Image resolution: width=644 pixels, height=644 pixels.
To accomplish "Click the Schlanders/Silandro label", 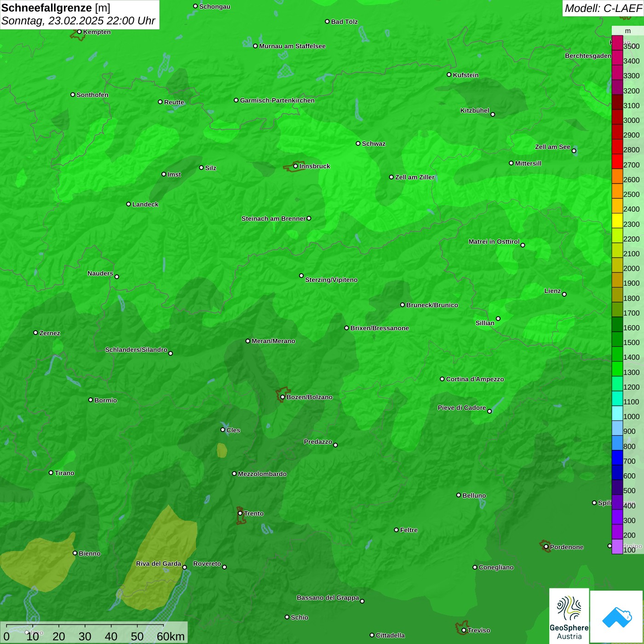I will [136, 350].
